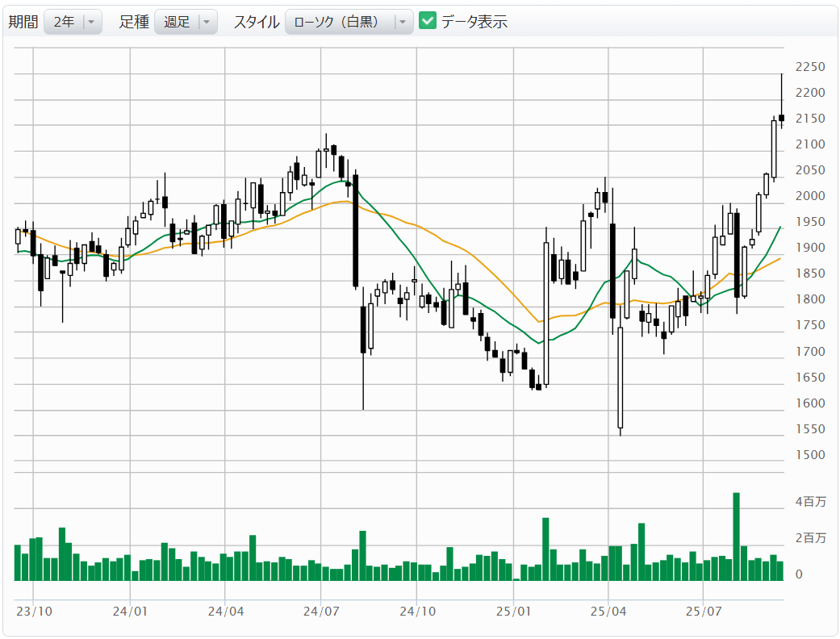Select the 24/04 date axis marker
This screenshot has width=840, height=639.
coord(226,612)
